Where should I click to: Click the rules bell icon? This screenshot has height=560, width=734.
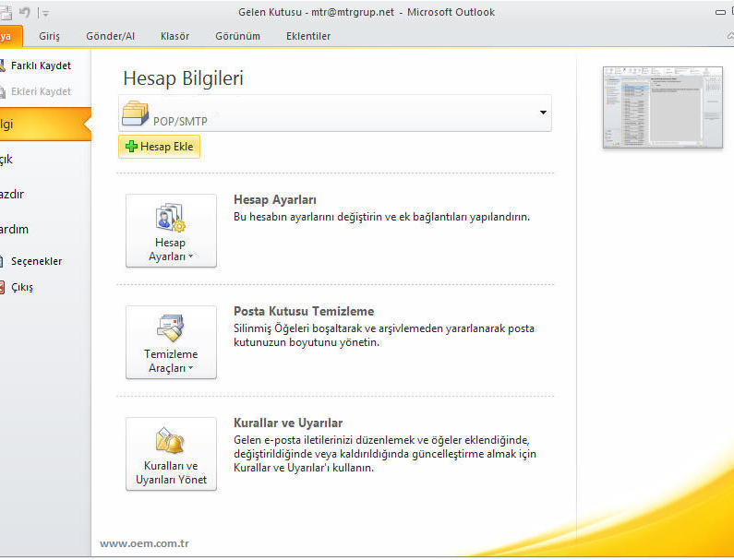pyautogui.click(x=170, y=440)
